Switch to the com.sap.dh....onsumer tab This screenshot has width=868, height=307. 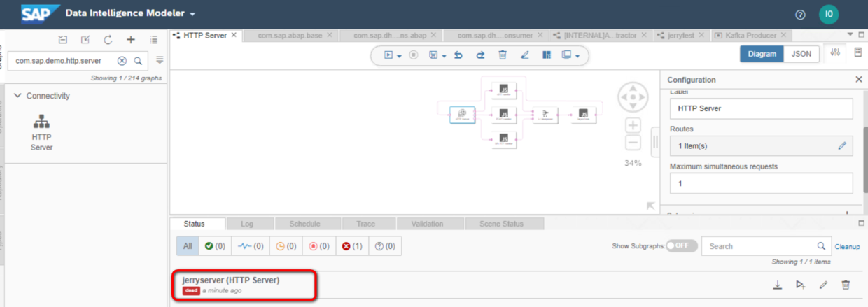[495, 35]
